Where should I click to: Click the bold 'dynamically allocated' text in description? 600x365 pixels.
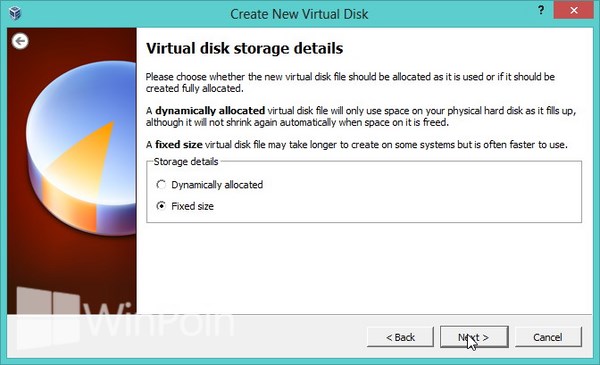[x=210, y=111]
